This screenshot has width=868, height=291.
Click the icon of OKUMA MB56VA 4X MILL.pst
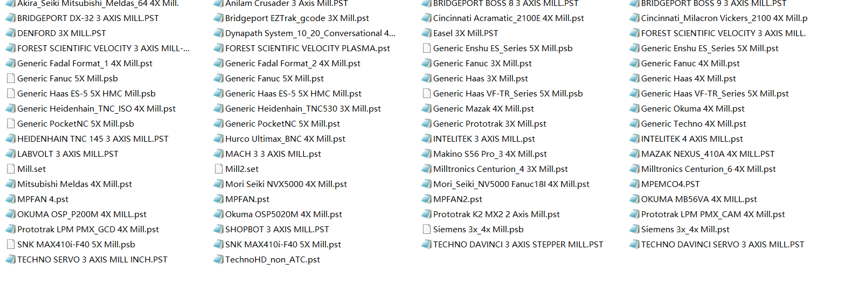tap(634, 199)
